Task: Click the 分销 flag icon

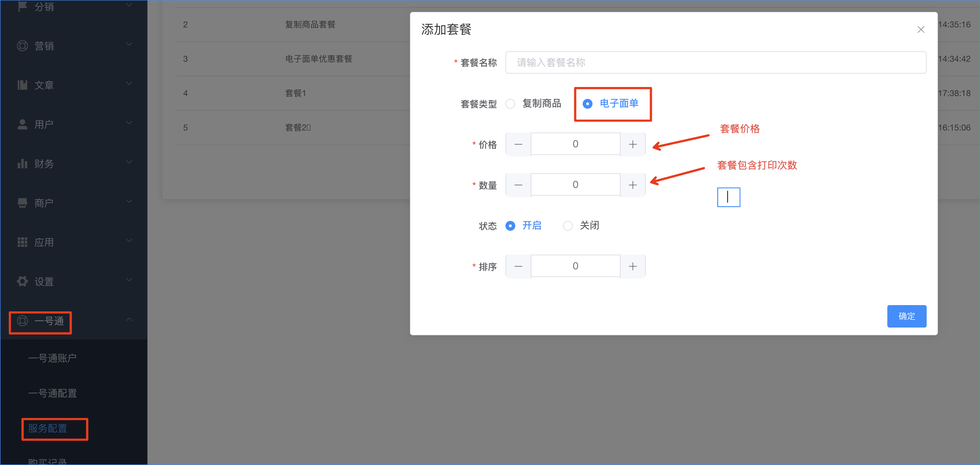Action: click(22, 6)
